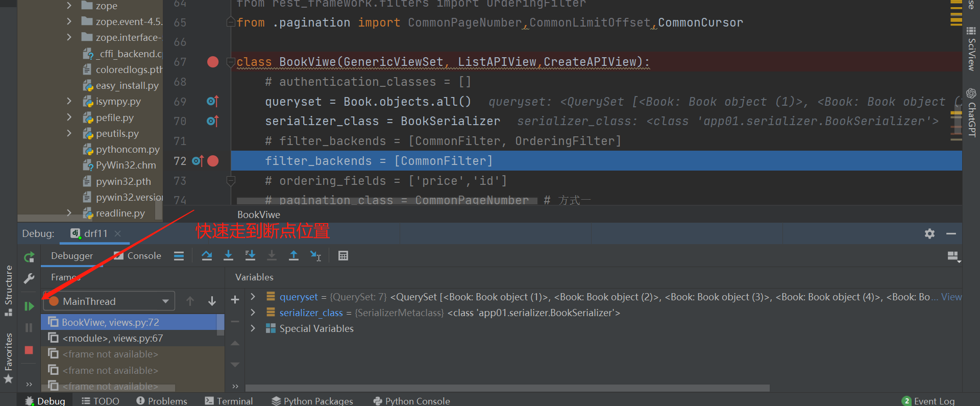Image resolution: width=980 pixels, height=406 pixels.
Task: Click the Show Execution Point icon
Action: click(x=179, y=256)
